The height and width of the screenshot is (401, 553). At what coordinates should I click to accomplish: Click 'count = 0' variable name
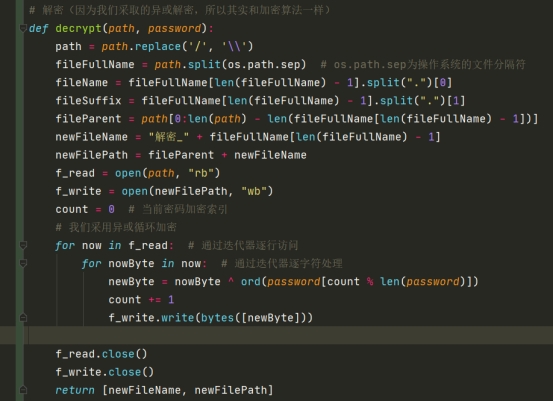[x=72, y=209]
